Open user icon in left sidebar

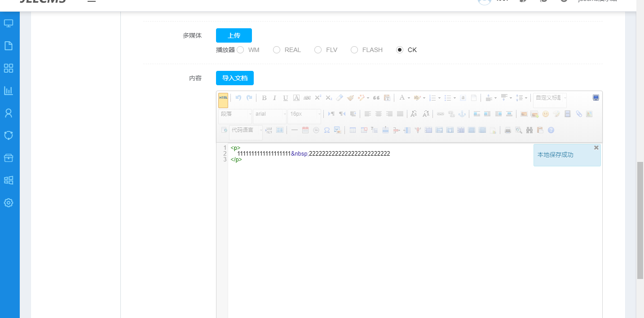click(9, 113)
